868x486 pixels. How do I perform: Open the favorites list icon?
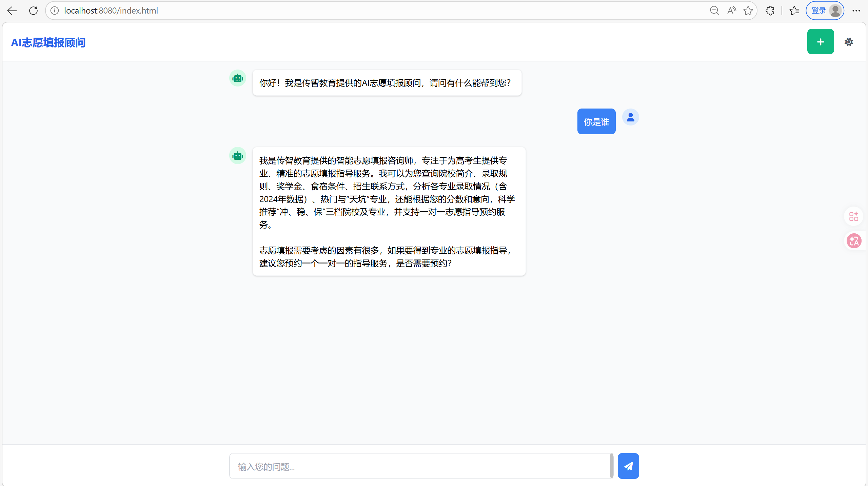794,11
